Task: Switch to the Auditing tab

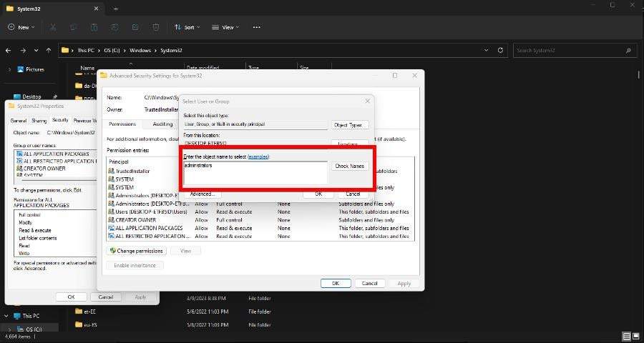Action: (162, 124)
